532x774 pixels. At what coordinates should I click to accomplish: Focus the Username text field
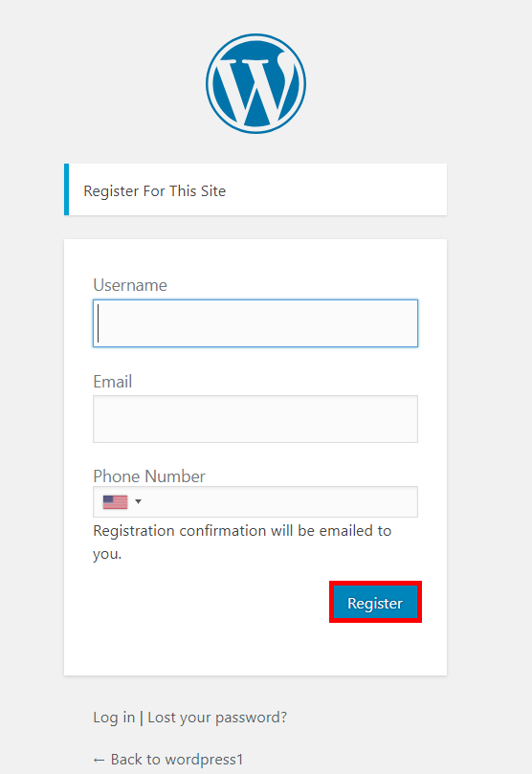(x=255, y=323)
